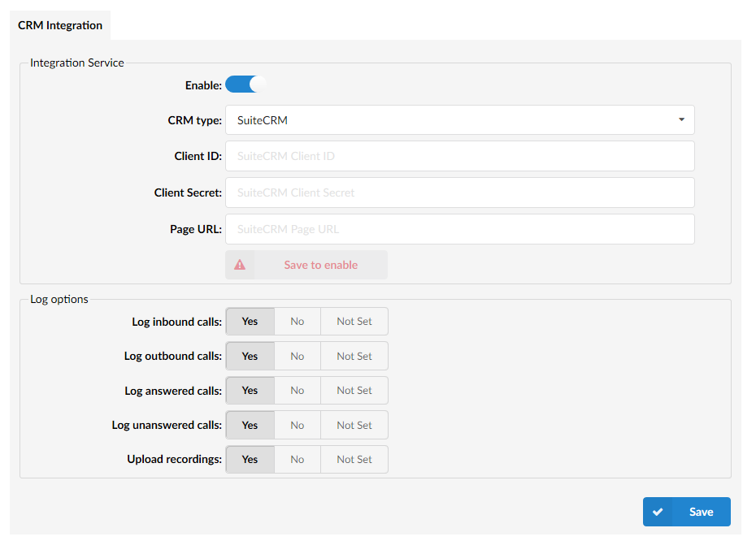Click the Client ID input field

click(459, 156)
